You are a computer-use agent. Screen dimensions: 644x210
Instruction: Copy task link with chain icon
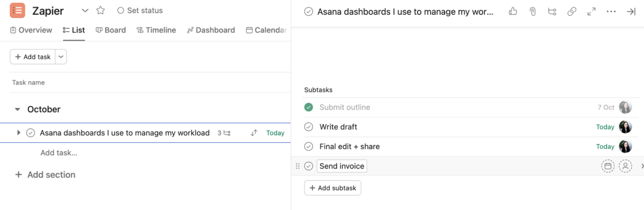click(572, 11)
